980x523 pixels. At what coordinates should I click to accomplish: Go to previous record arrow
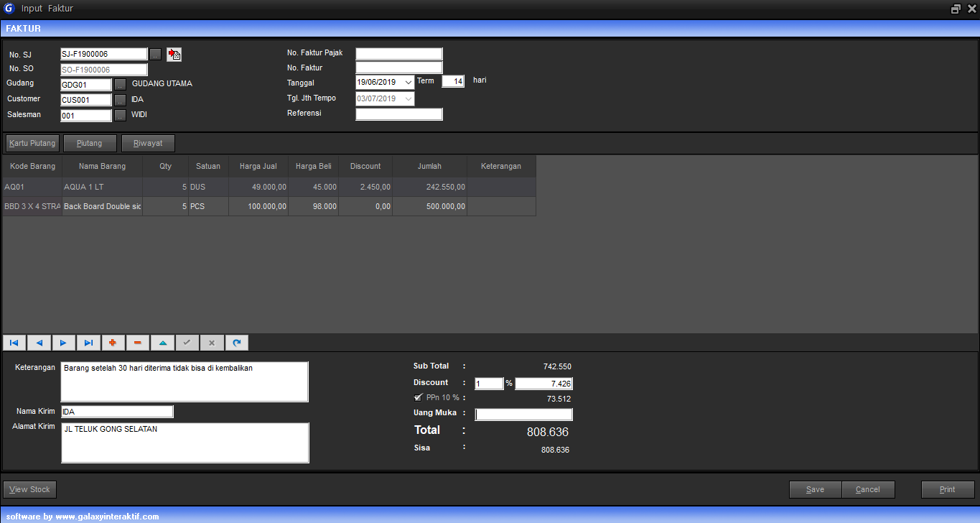[39, 343]
